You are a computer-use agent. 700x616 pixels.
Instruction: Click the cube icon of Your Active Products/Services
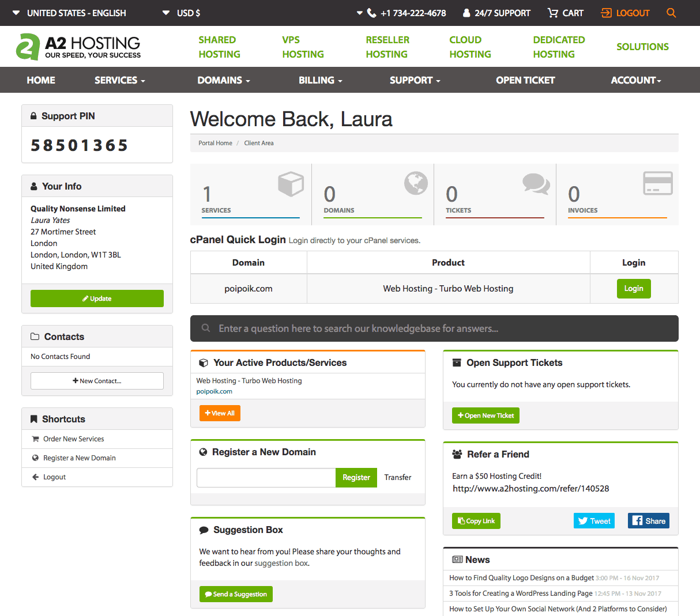[203, 363]
